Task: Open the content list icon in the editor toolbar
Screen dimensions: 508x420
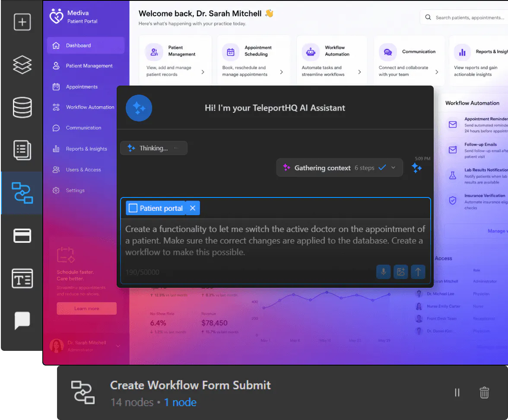Action: click(22, 150)
